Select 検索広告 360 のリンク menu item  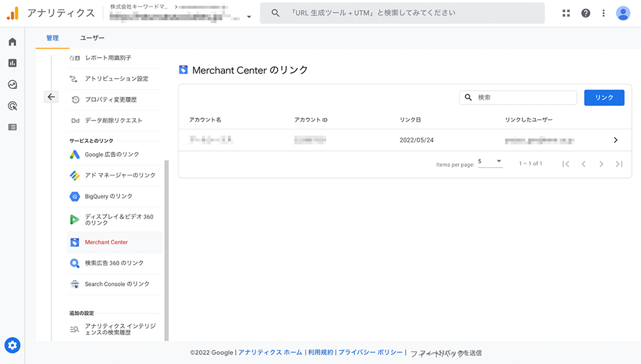[x=115, y=263]
